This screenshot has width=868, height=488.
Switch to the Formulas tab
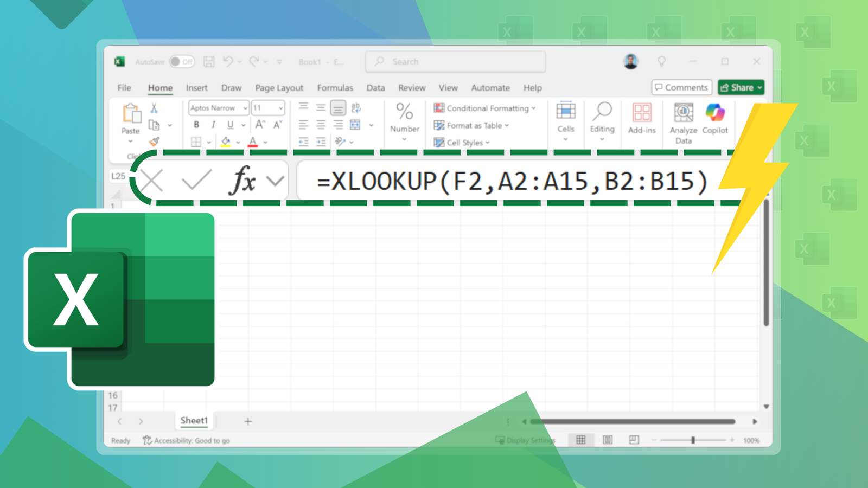tap(335, 88)
